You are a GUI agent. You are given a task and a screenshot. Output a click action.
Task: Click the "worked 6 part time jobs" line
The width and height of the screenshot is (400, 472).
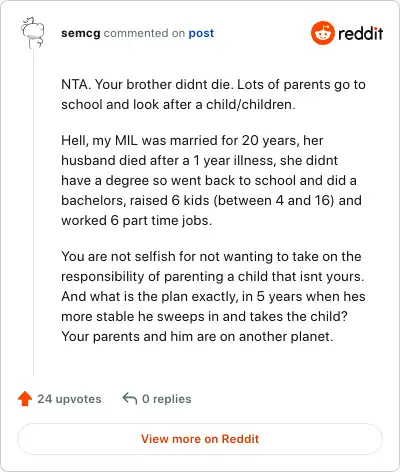point(137,221)
